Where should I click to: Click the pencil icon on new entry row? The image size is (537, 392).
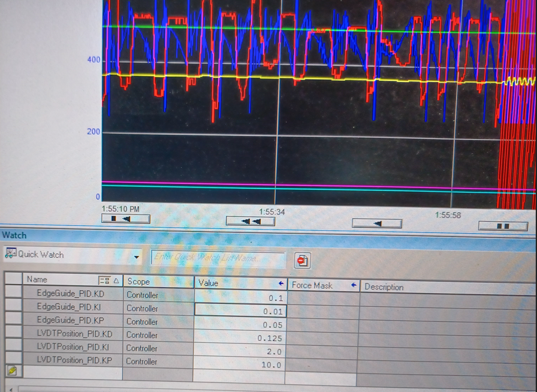[x=13, y=370]
